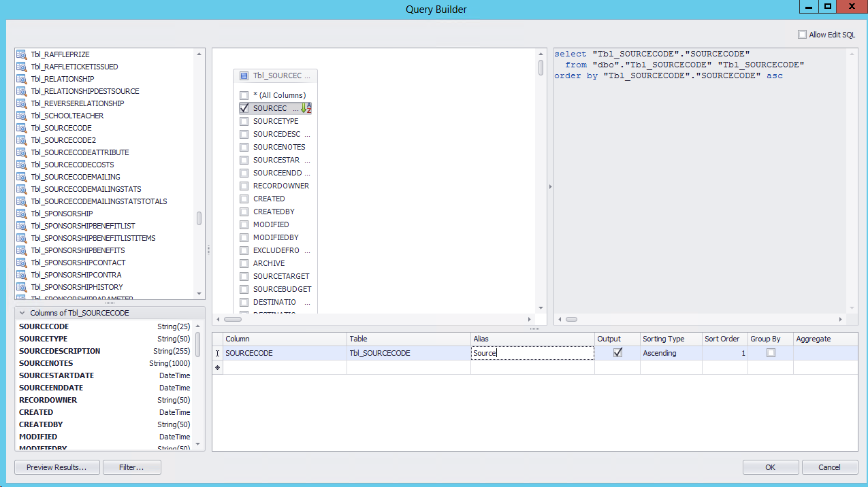Collapse the SQL pane with the splitter arrow
Screen dimensions: 868x487
tap(550, 186)
